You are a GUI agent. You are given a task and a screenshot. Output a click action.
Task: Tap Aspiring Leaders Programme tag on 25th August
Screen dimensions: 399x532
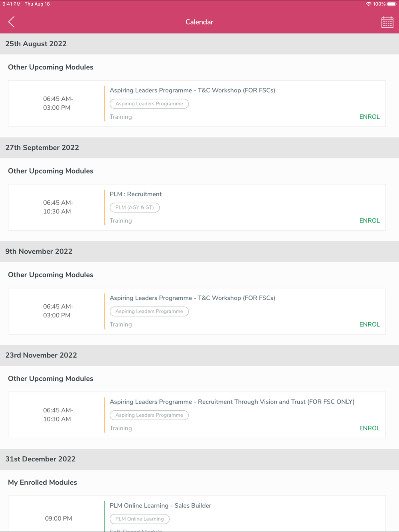pyautogui.click(x=149, y=104)
